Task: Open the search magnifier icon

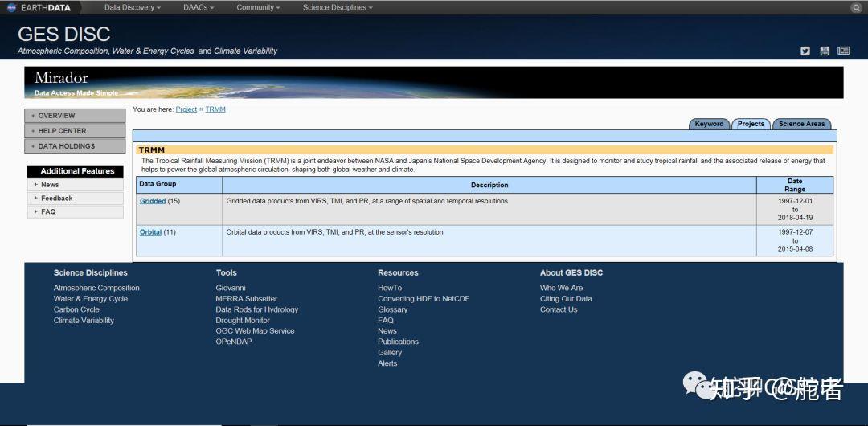Action: click(x=856, y=8)
